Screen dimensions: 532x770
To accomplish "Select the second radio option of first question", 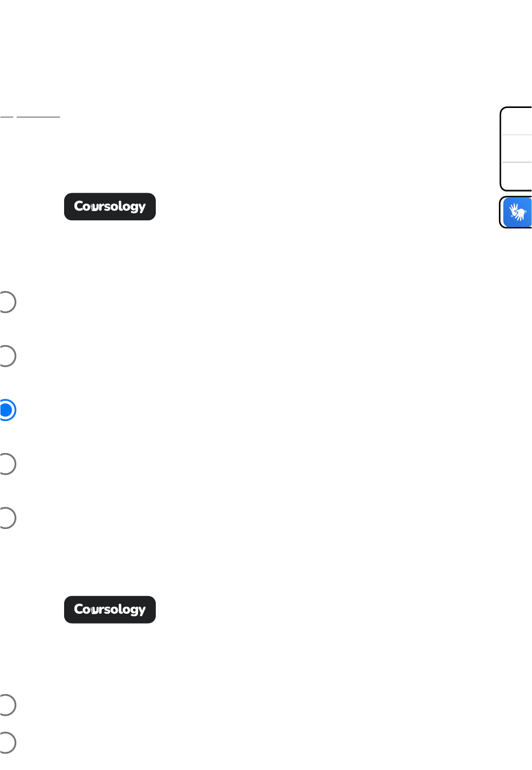I will (x=6, y=356).
